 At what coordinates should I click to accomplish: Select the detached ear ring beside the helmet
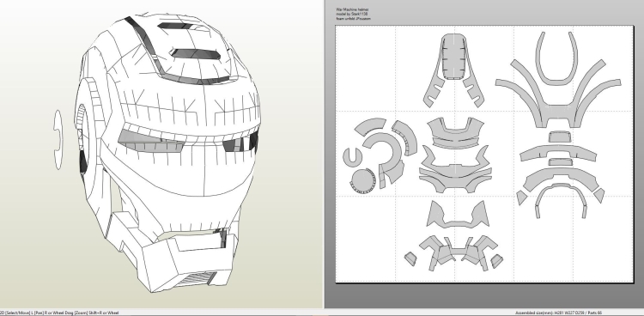click(58, 140)
